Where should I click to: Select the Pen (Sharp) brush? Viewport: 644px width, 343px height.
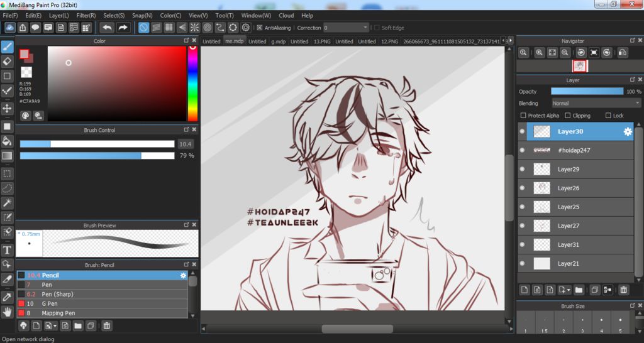point(103,294)
